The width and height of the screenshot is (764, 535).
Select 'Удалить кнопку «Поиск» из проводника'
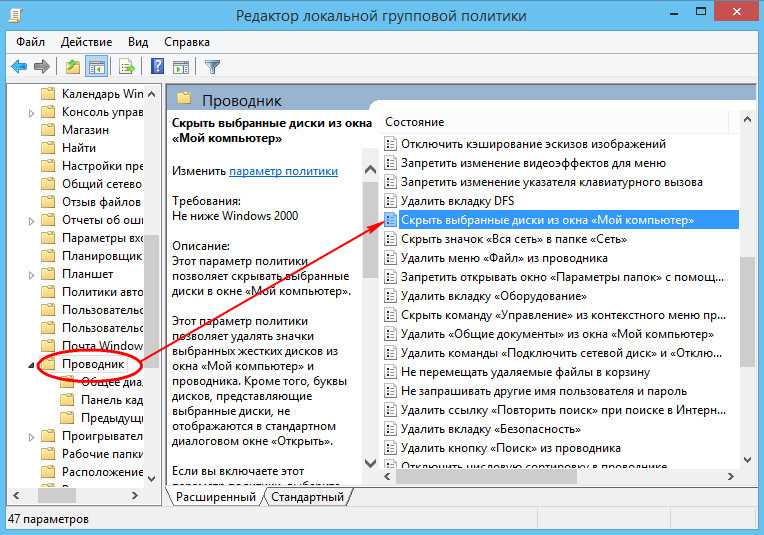click(x=511, y=448)
